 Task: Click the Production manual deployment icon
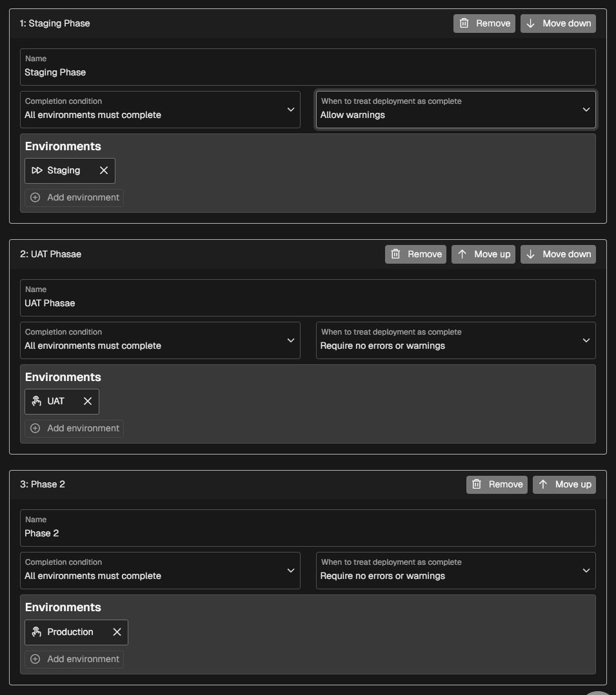click(37, 632)
